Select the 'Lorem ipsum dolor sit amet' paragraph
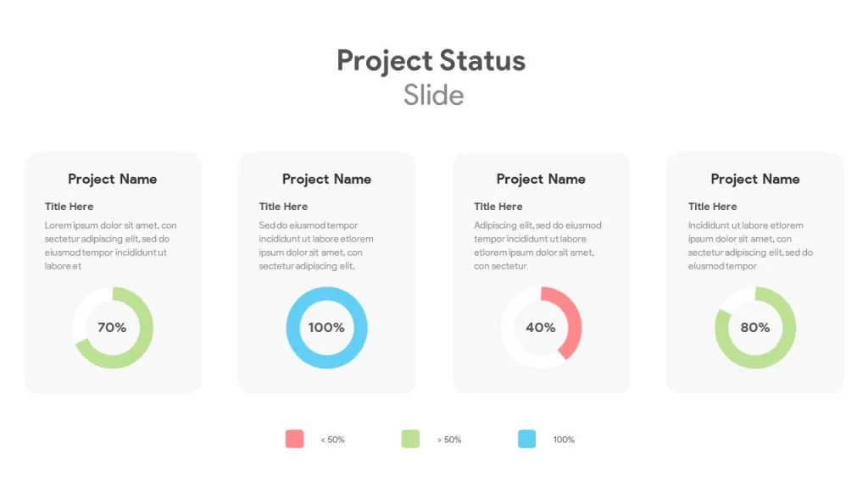Image resolution: width=868 pixels, height=488 pixels. (111, 246)
